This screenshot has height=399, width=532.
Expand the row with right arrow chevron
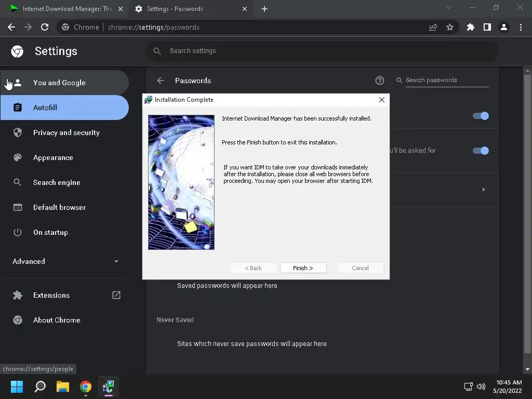coord(484,190)
